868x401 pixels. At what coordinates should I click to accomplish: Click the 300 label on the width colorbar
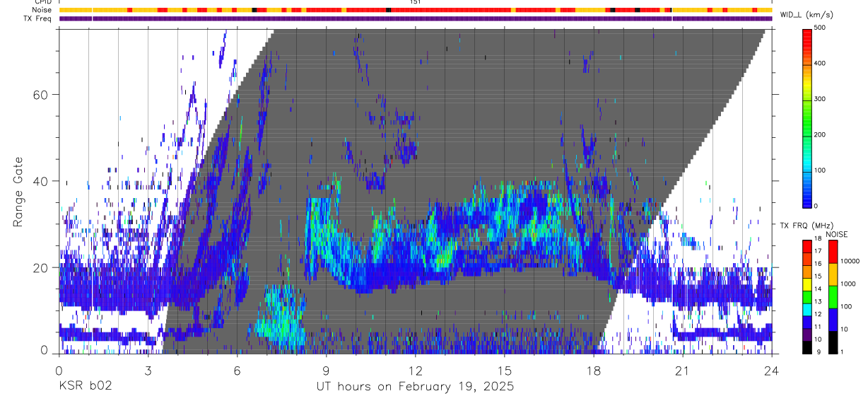click(x=820, y=99)
